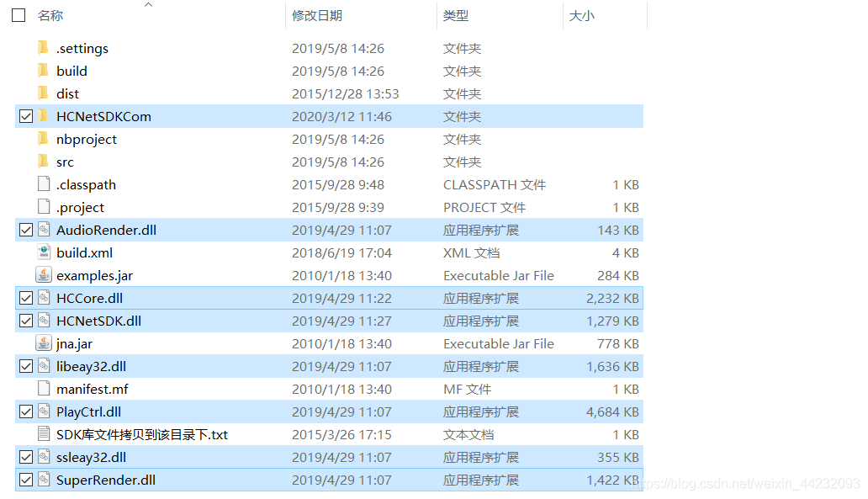Click the ssleay32.dll file icon
The width and height of the screenshot is (868, 499).
[44, 456]
